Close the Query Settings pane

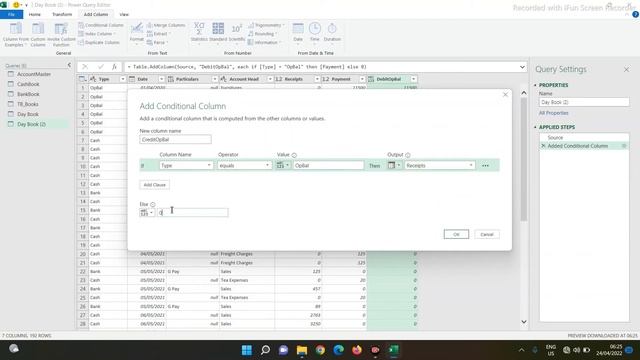[x=627, y=70]
